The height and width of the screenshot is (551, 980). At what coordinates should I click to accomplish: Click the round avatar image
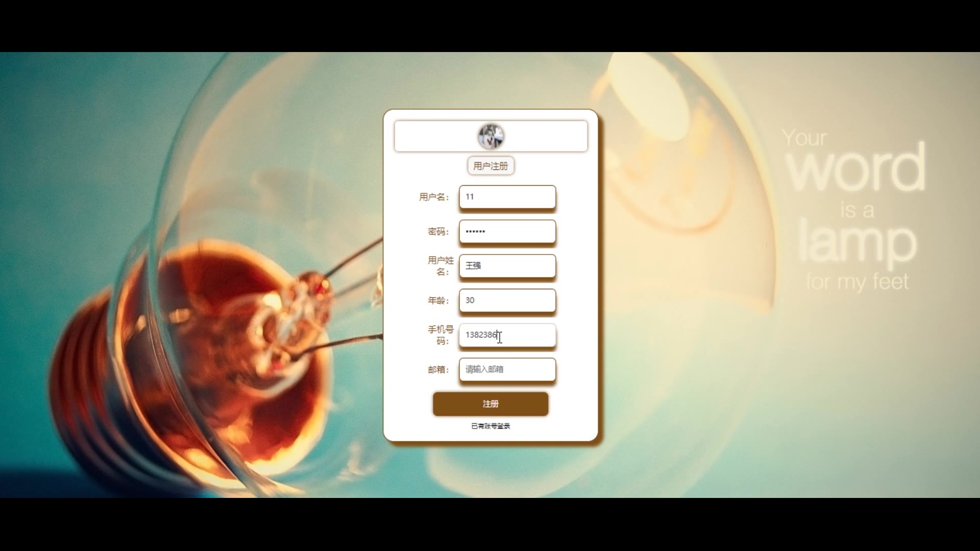click(491, 136)
